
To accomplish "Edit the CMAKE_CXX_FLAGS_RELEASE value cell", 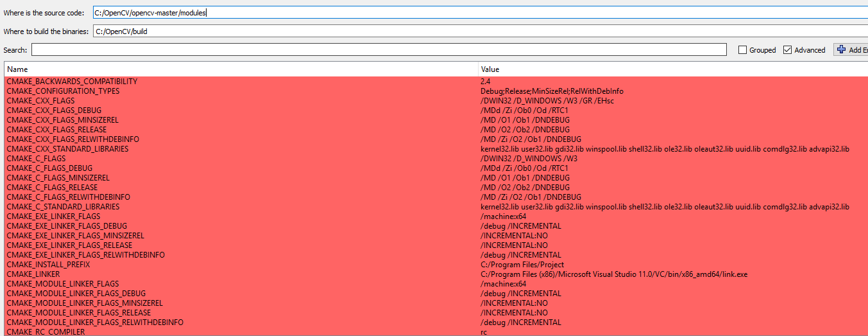I will (673, 130).
